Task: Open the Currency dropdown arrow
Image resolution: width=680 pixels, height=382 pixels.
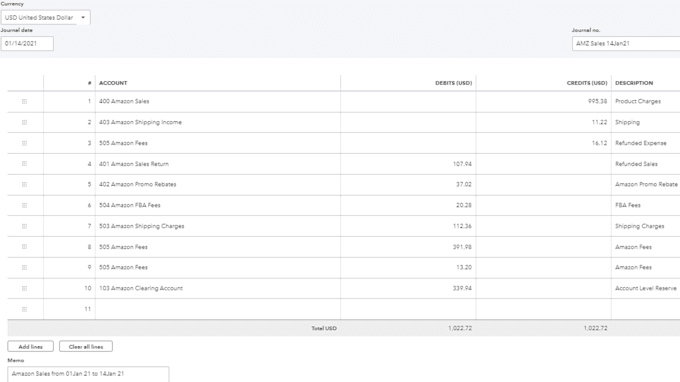Action: (x=83, y=18)
